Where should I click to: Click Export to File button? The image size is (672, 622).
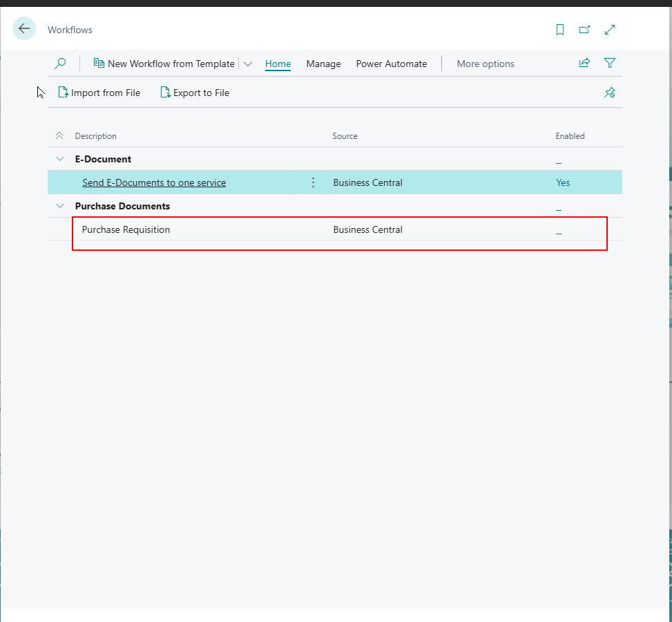(195, 93)
